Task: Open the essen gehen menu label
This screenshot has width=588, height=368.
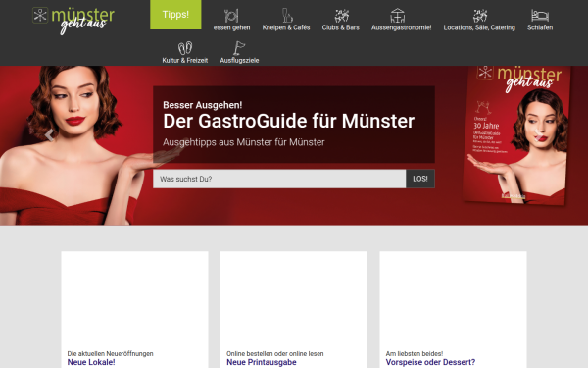Action: click(x=231, y=27)
